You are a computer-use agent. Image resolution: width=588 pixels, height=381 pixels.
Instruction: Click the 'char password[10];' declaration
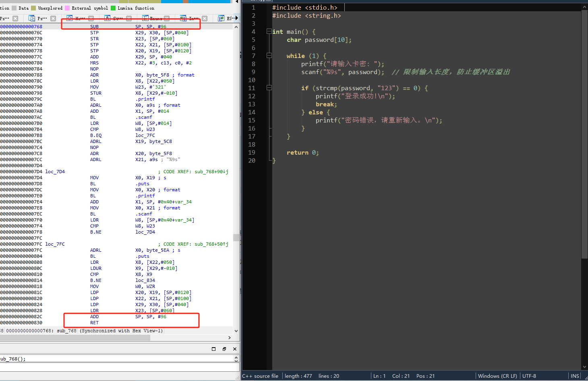pos(319,40)
